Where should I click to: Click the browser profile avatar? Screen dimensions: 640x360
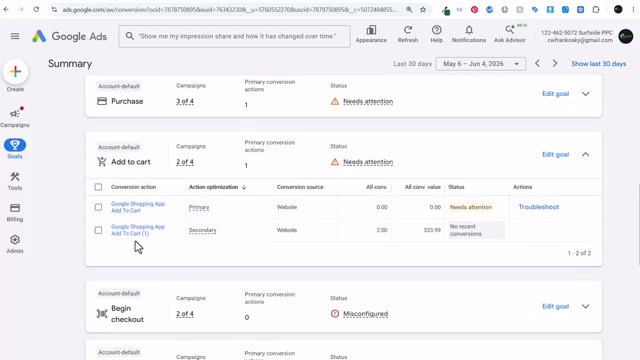(x=618, y=9)
